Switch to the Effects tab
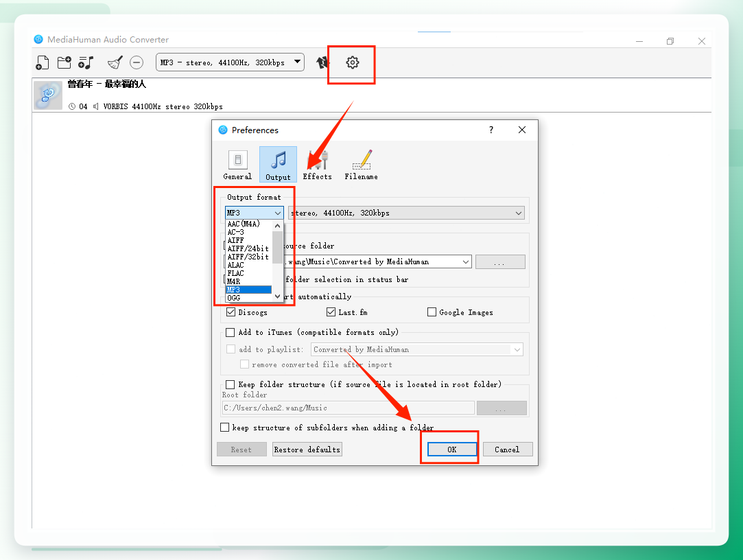 pos(317,165)
